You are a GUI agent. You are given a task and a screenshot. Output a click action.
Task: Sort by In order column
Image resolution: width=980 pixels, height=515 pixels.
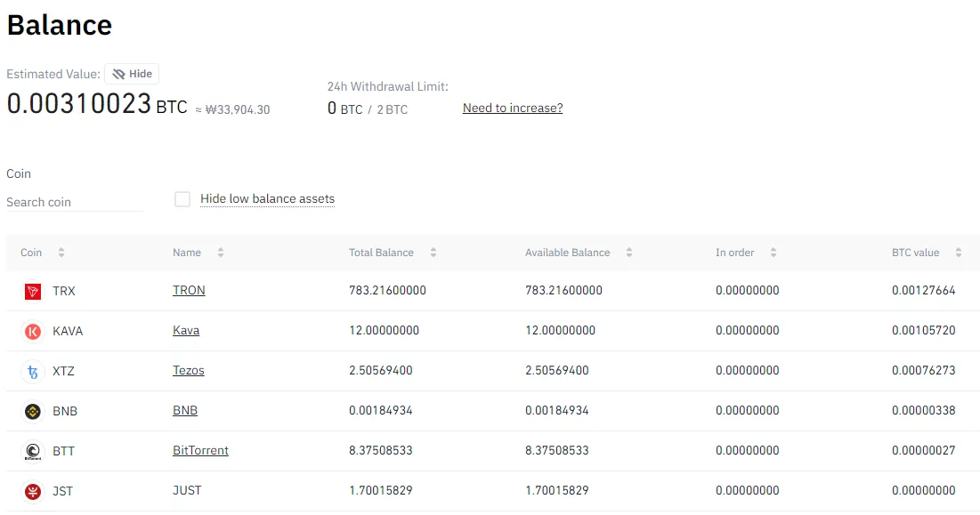773,253
